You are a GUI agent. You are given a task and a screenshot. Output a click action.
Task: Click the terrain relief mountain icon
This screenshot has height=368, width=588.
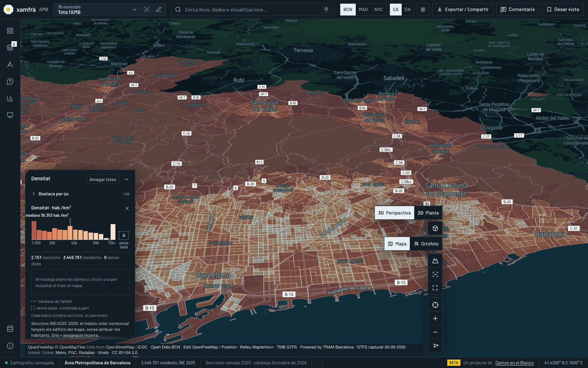(x=435, y=261)
